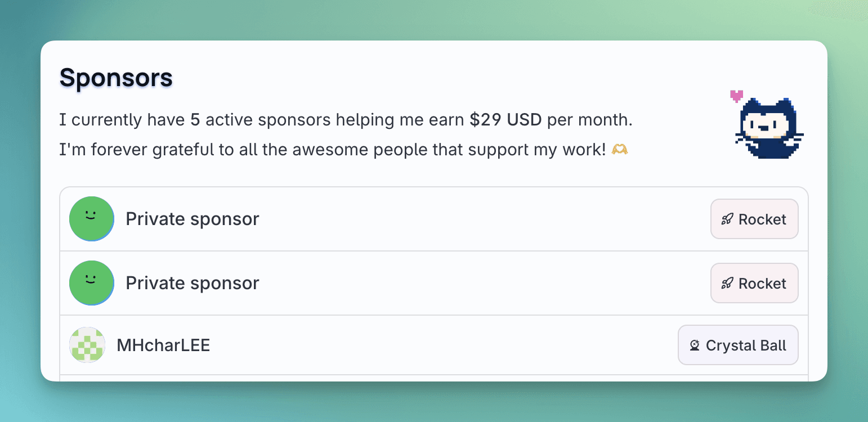Viewport: 868px width, 422px height.
Task: Click the rocket icon in the second Rocket badge
Action: click(727, 284)
